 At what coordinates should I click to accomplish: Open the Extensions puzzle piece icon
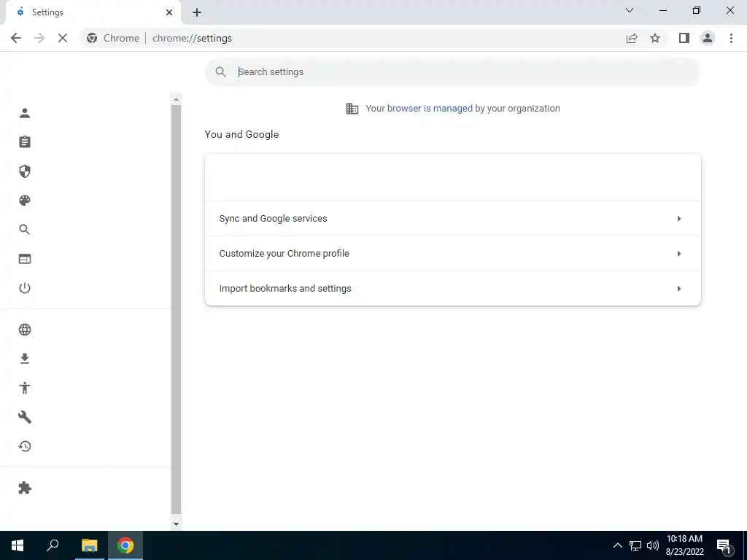25,488
